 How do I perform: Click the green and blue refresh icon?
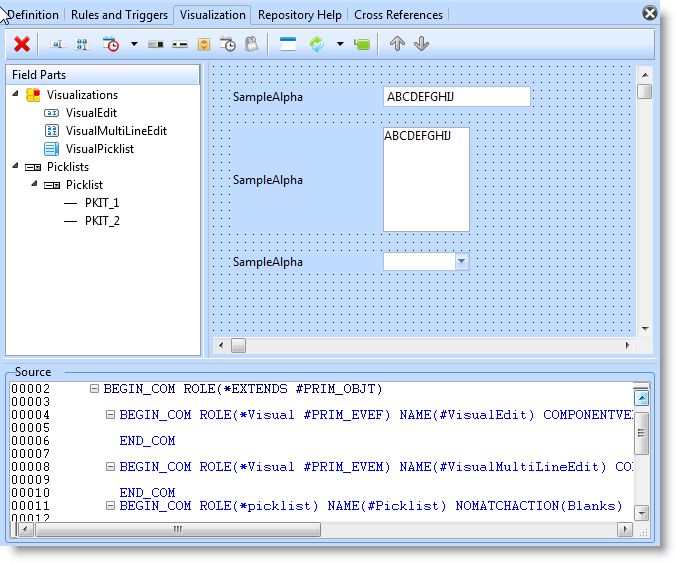click(x=317, y=44)
